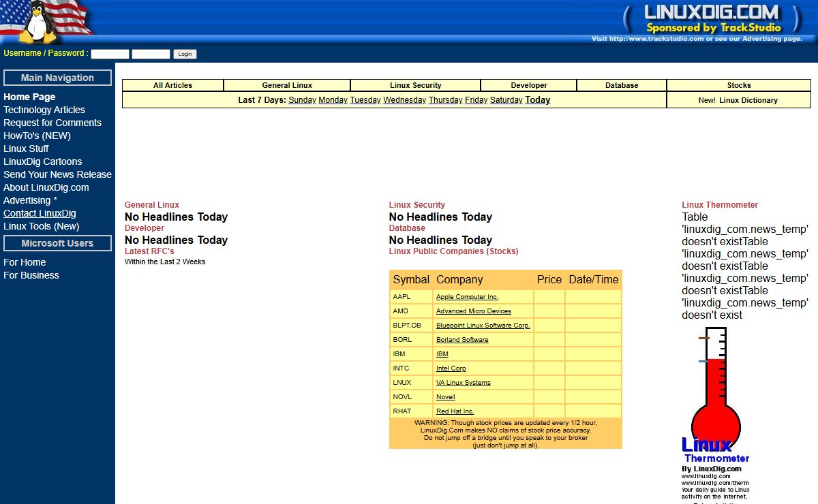This screenshot has height=504, width=818.
Task: Open Contact LinuxDig in sidebar
Action: [40, 213]
